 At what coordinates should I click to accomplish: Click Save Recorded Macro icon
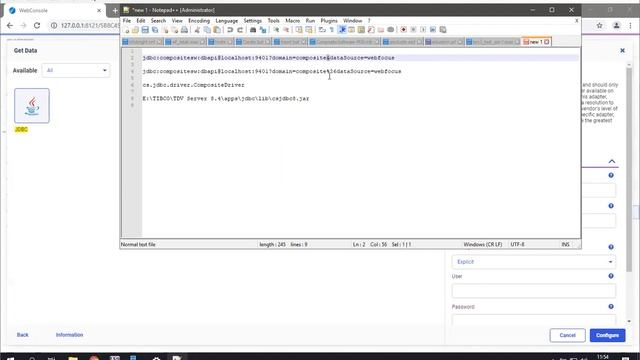pos(442,30)
